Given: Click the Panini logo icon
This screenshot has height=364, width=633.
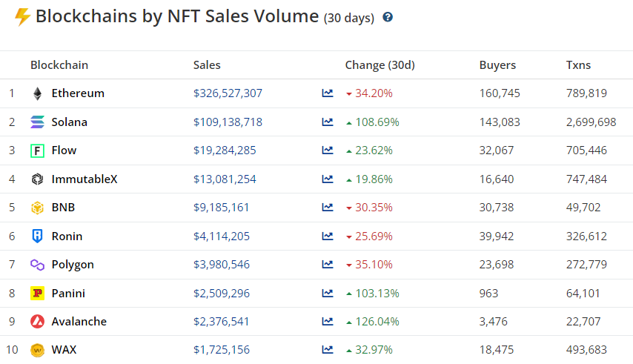Looking at the screenshot, I should tap(37, 294).
